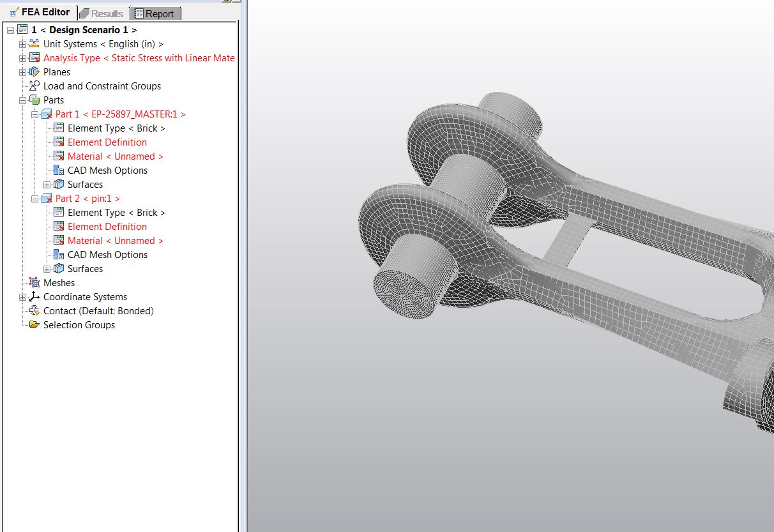
Task: Click the Analysis Type icon
Action: click(x=34, y=57)
